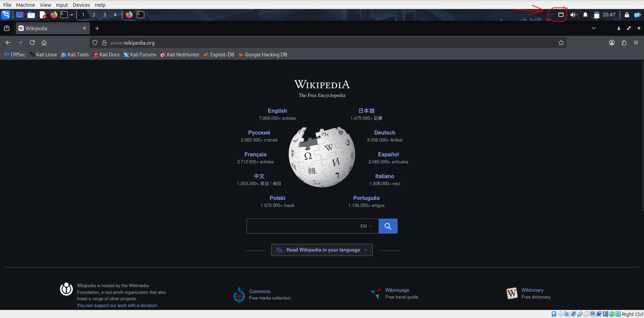Image resolution: width=644 pixels, height=318 pixels.
Task: Bookmark this page with the star icon
Action: pyautogui.click(x=561, y=43)
